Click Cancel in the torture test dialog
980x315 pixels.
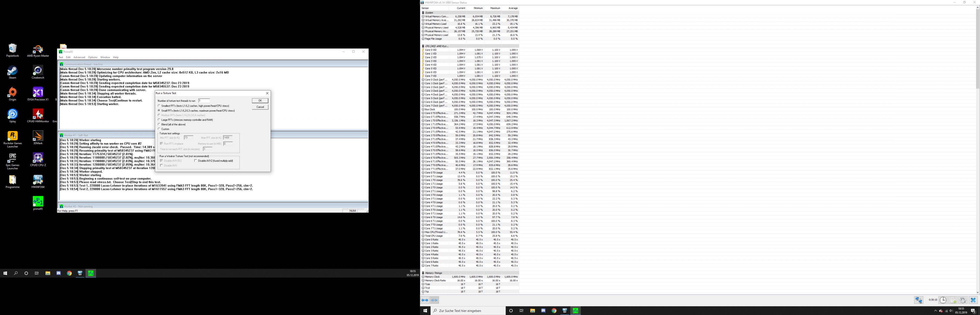pos(260,107)
